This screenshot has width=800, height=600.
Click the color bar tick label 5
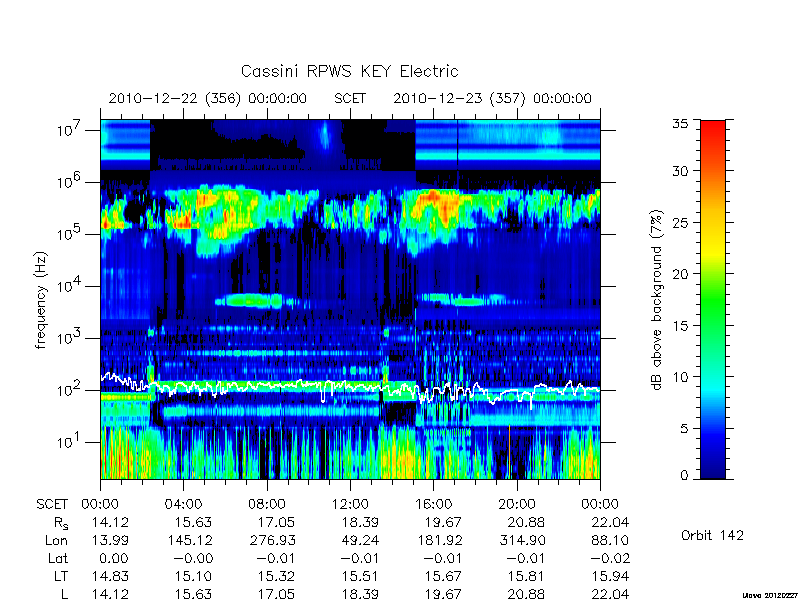pyautogui.click(x=686, y=429)
